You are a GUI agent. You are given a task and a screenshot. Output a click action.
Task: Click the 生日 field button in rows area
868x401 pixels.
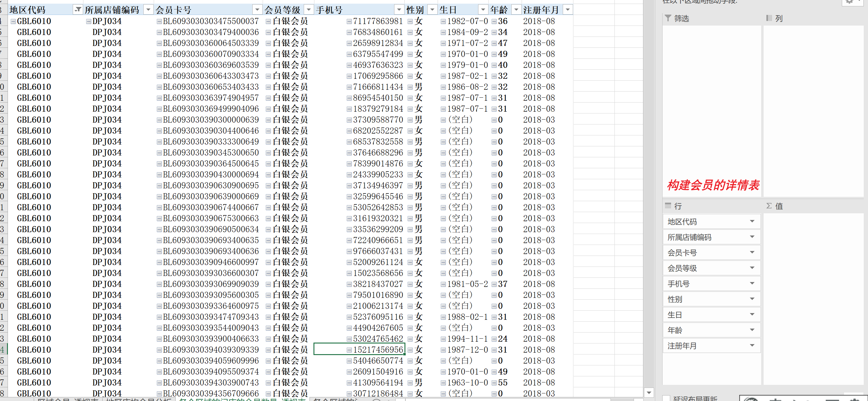click(708, 314)
